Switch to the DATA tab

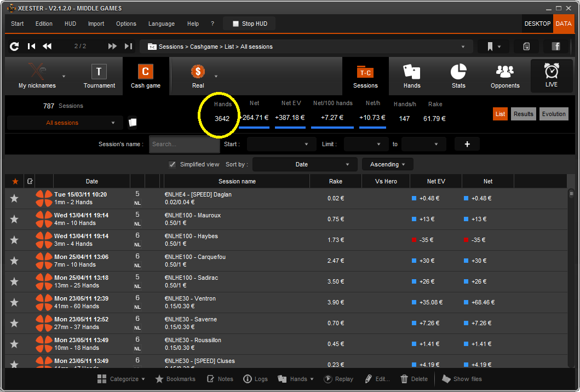[564, 24]
